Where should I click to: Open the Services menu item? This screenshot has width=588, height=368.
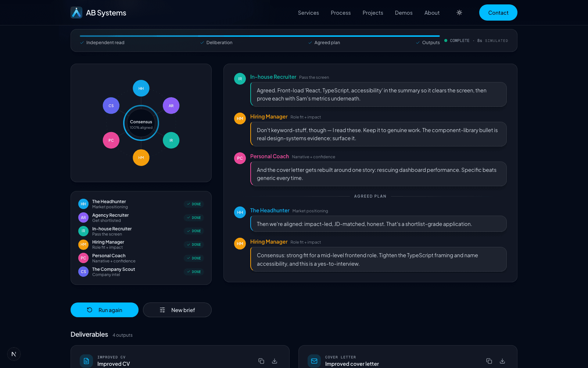click(x=308, y=13)
